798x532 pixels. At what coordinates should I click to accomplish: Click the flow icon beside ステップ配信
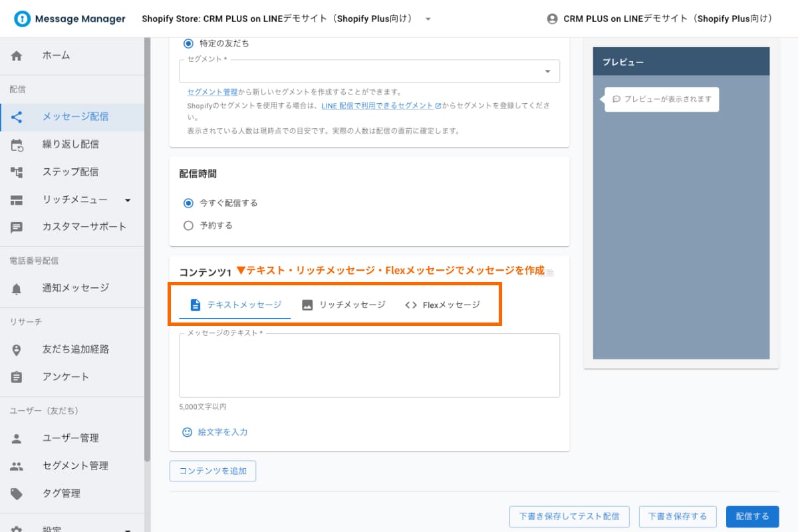17,172
